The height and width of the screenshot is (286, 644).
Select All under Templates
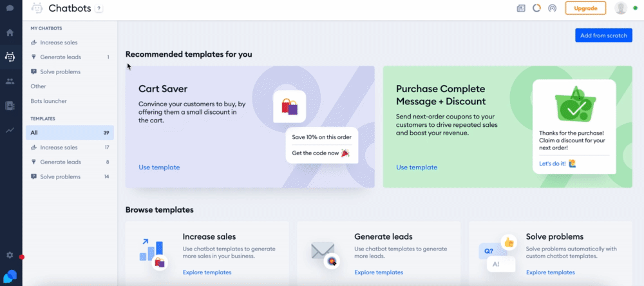tap(70, 133)
